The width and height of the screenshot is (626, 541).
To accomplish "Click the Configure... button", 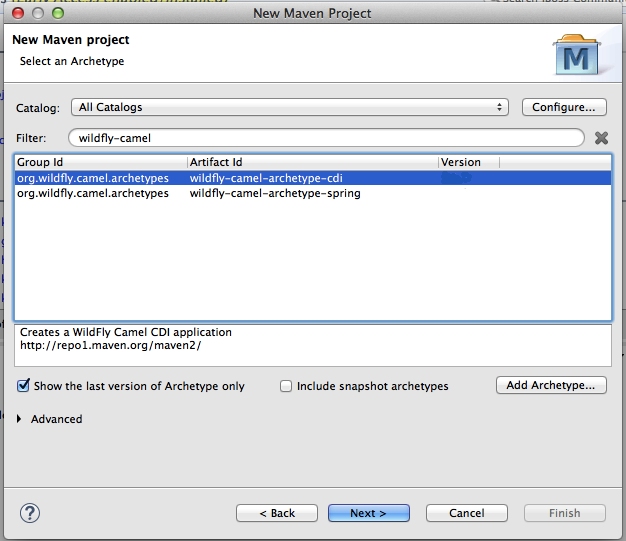I will coord(564,107).
